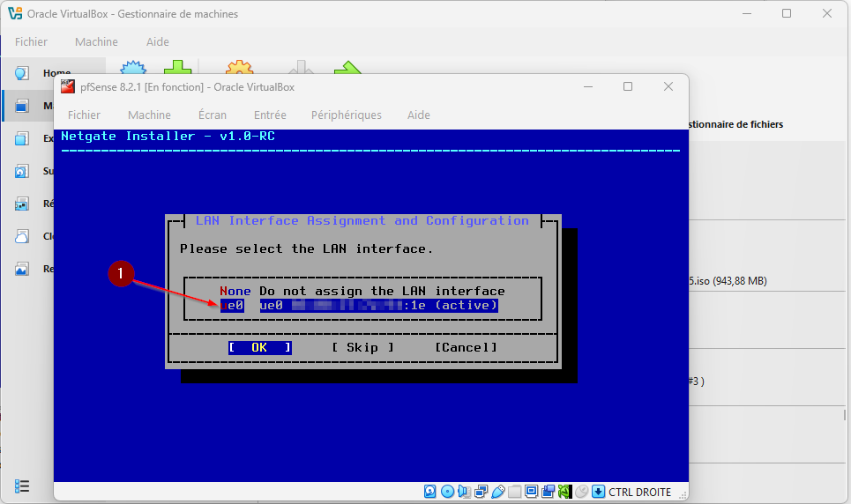
Task: Open the audio status indicator
Action: pos(464,492)
